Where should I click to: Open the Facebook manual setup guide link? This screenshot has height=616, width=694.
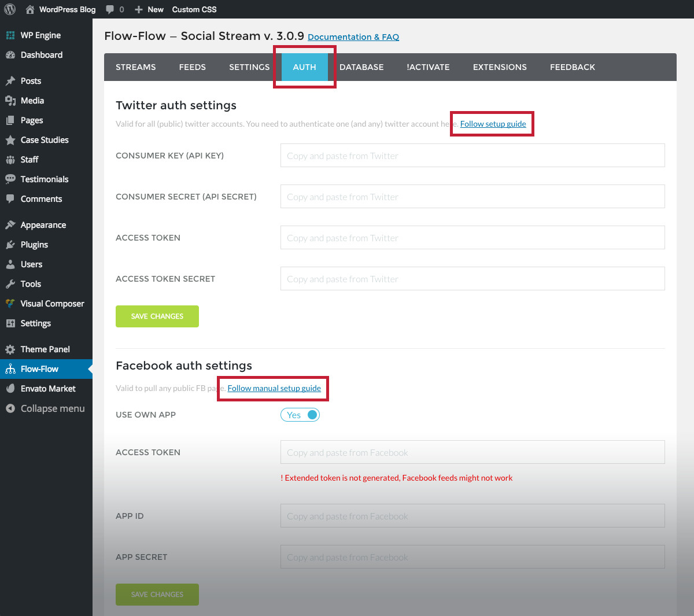pyautogui.click(x=274, y=388)
